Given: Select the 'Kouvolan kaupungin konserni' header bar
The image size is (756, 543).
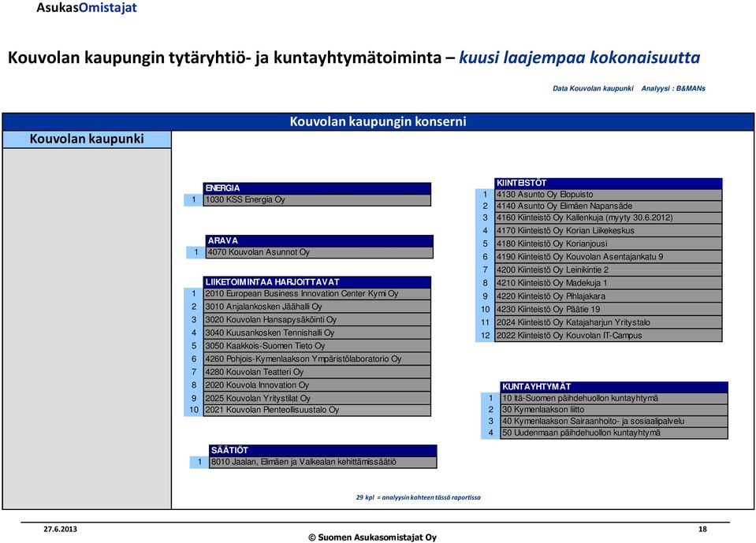Looking at the screenshot, I should pos(378,121).
